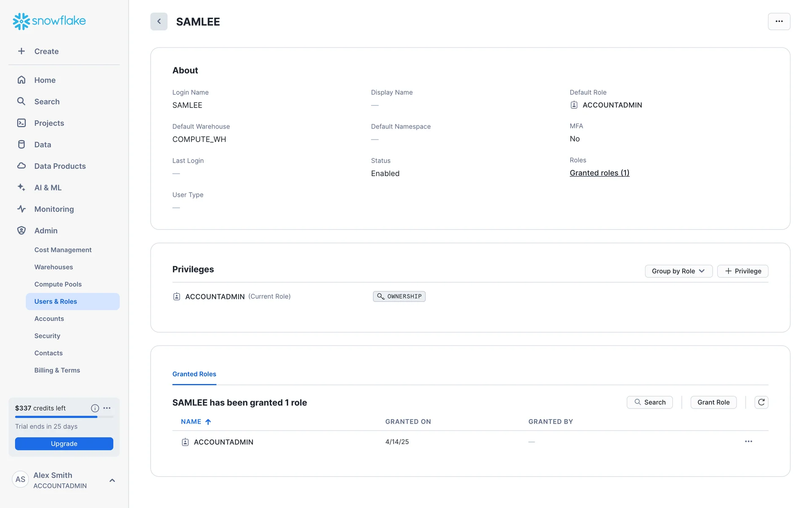The width and height of the screenshot is (812, 508).
Task: Click the Grant Role button
Action: tap(713, 402)
